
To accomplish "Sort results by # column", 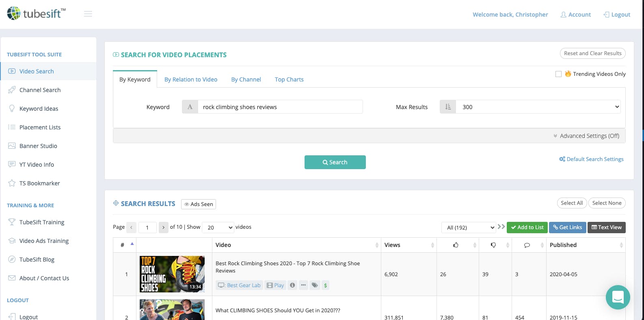I will tap(125, 245).
